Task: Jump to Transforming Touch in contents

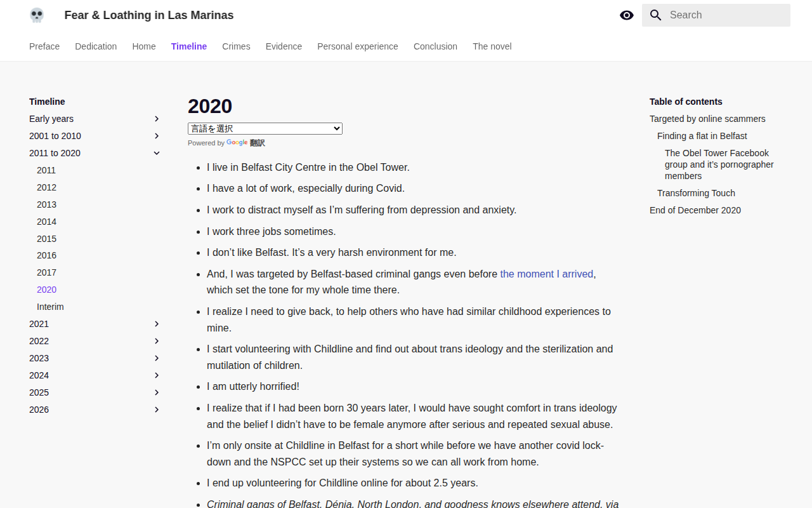Action: 696,193
